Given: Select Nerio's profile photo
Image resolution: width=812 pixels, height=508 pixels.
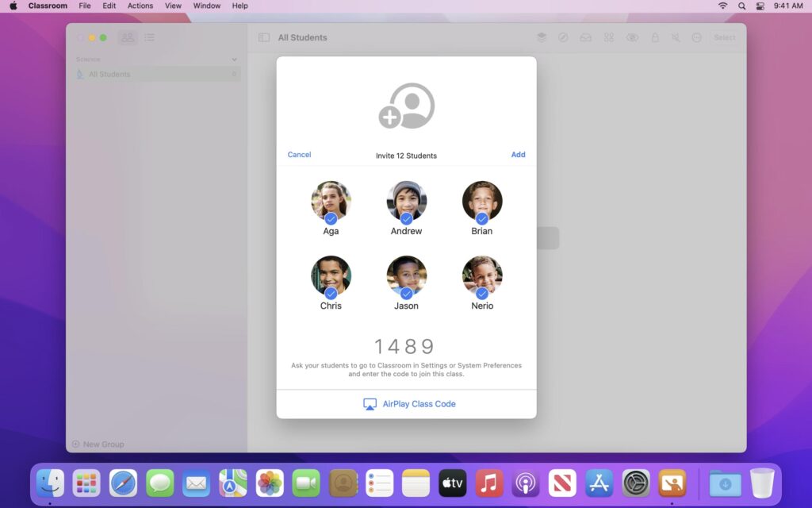Looking at the screenshot, I should click(x=481, y=275).
